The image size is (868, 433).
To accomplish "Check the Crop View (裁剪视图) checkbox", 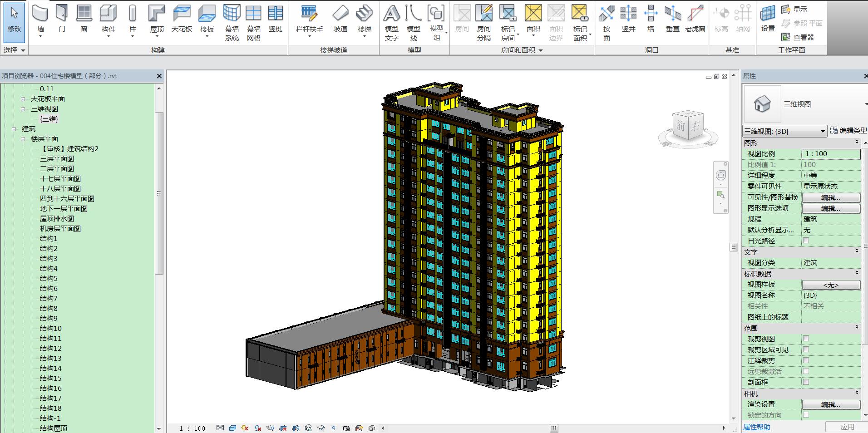I will pyautogui.click(x=806, y=339).
